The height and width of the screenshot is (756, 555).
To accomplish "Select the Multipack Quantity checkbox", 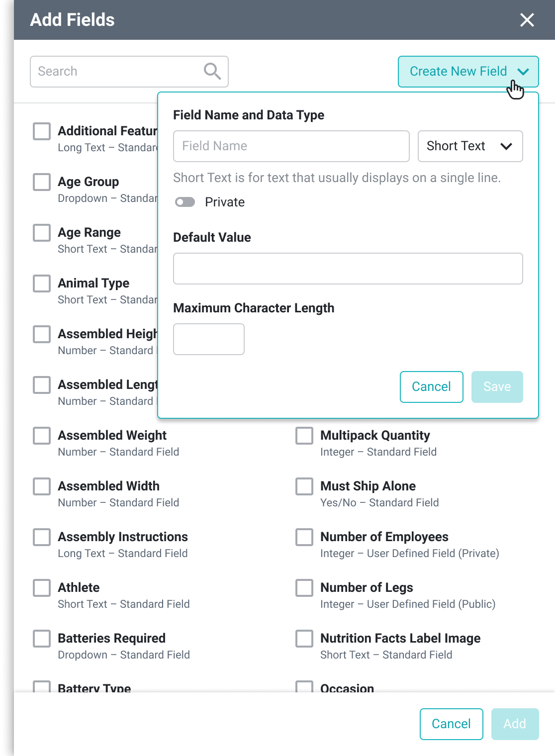I will pyautogui.click(x=304, y=436).
